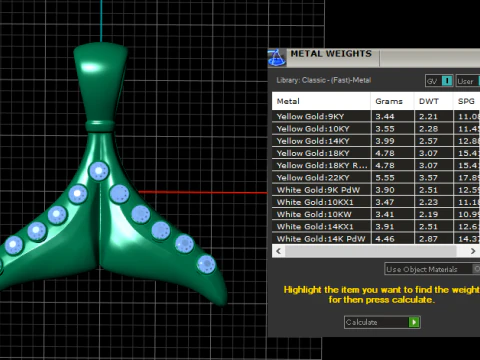Click the 3.44 grams value

click(385, 117)
